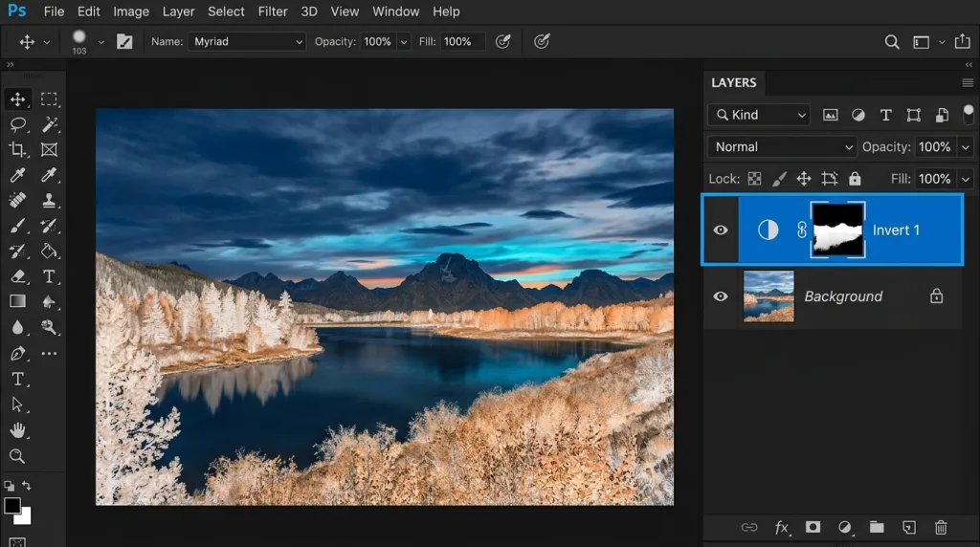Toggle mask link on Invert 1 layer
This screenshot has height=547, width=980.
[x=802, y=230]
